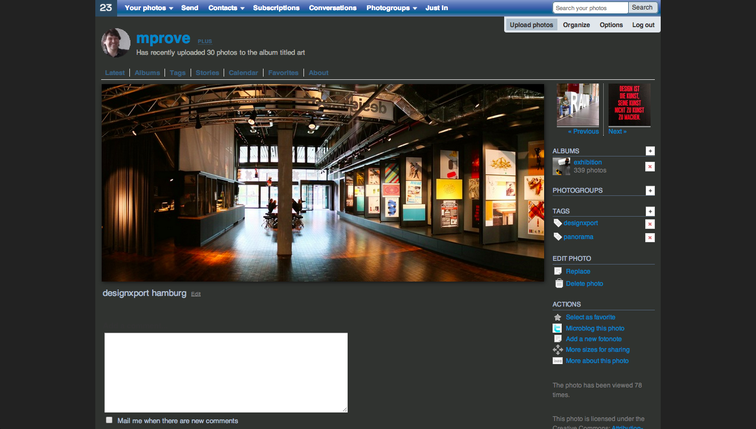
Task: Enable Mail me when there are new comments
Action: [109, 420]
